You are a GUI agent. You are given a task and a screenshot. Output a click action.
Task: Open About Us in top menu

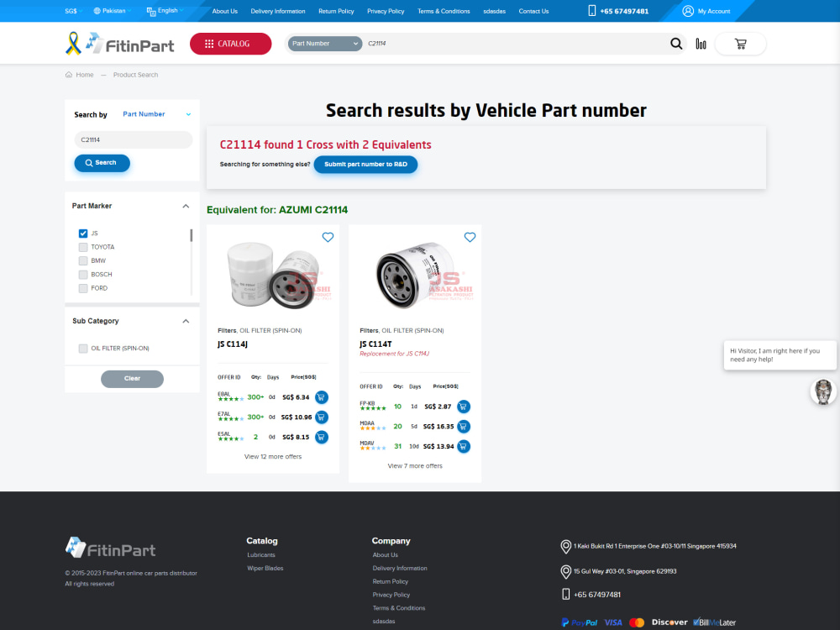[x=225, y=11]
